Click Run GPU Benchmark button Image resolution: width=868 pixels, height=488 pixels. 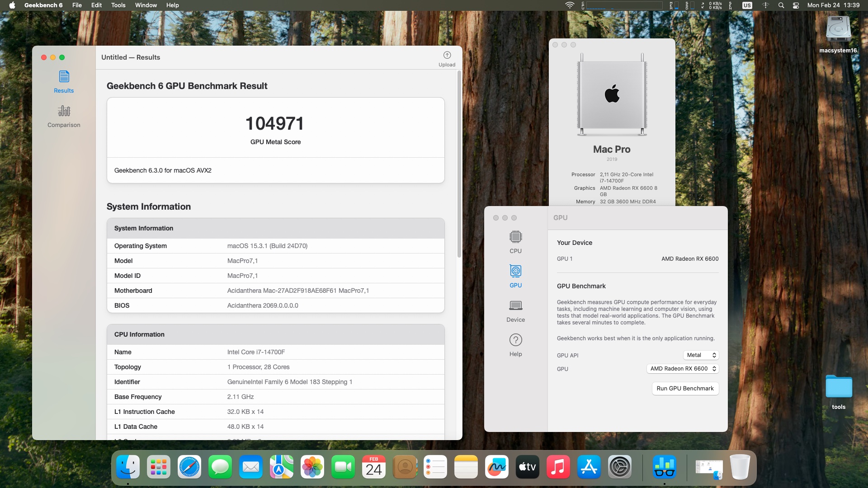click(x=685, y=389)
